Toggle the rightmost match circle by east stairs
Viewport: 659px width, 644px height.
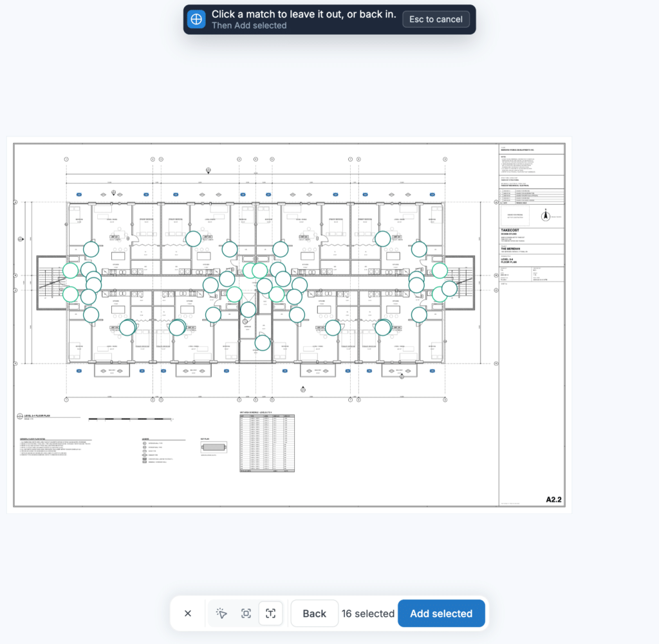click(x=449, y=289)
